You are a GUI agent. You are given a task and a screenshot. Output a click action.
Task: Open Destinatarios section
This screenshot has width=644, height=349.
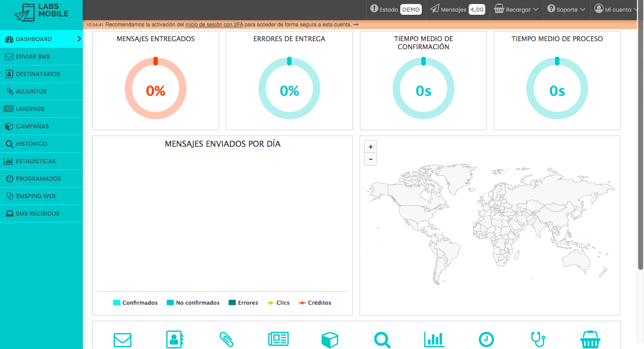pos(41,74)
